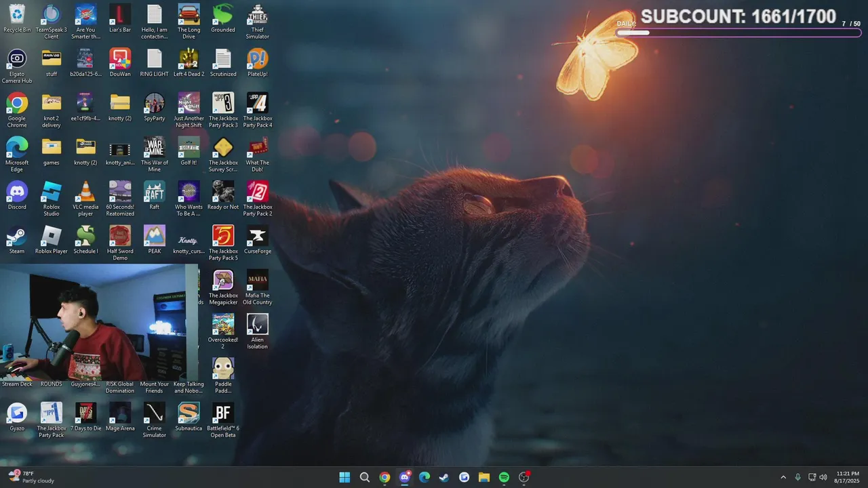Launch the What The Dub! shortcut
This screenshot has height=488, width=868.
[x=258, y=155]
